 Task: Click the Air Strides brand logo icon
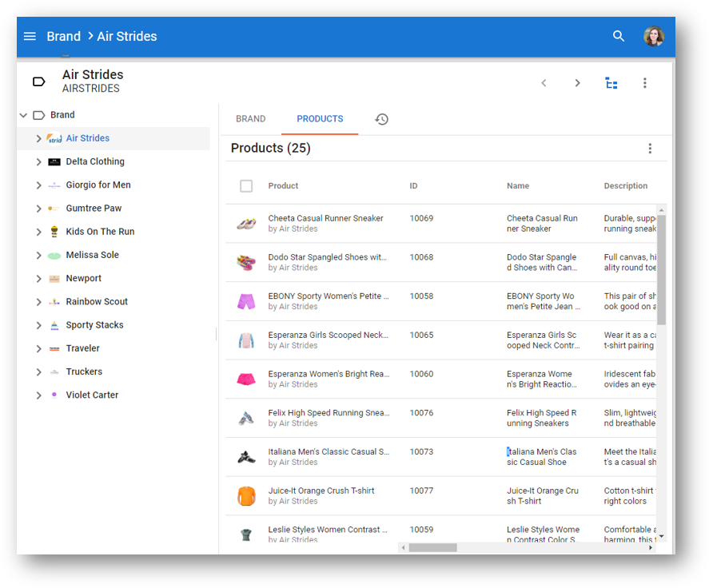pos(54,138)
